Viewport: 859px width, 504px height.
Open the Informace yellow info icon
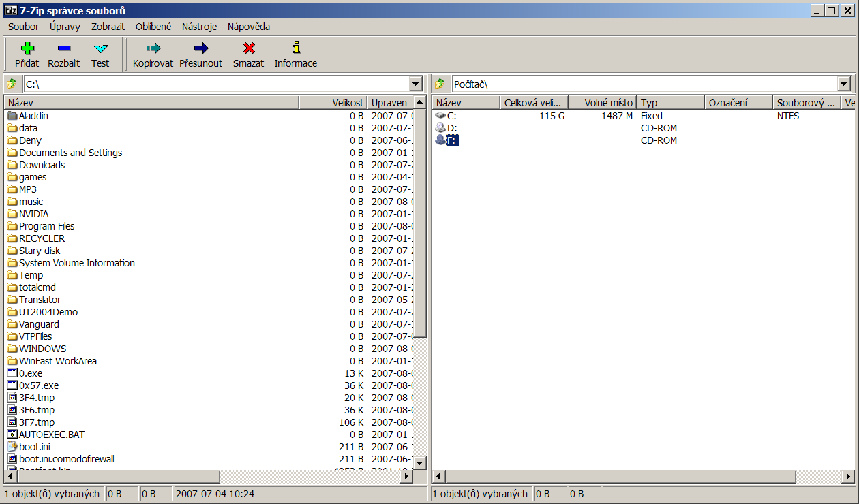coord(296,48)
